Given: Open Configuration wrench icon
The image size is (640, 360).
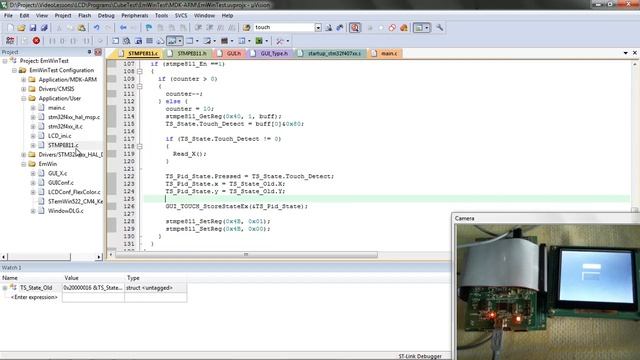Looking at the screenshot, I should (x=440, y=28).
